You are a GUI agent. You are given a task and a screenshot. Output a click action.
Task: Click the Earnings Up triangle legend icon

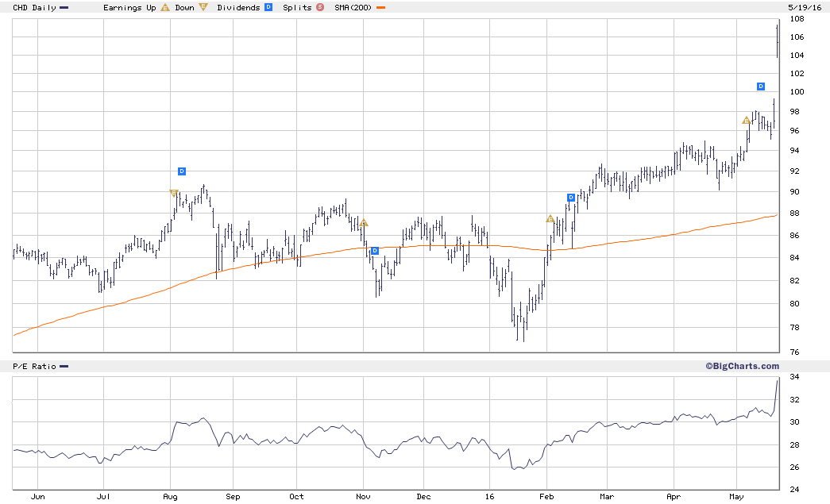click(x=165, y=7)
